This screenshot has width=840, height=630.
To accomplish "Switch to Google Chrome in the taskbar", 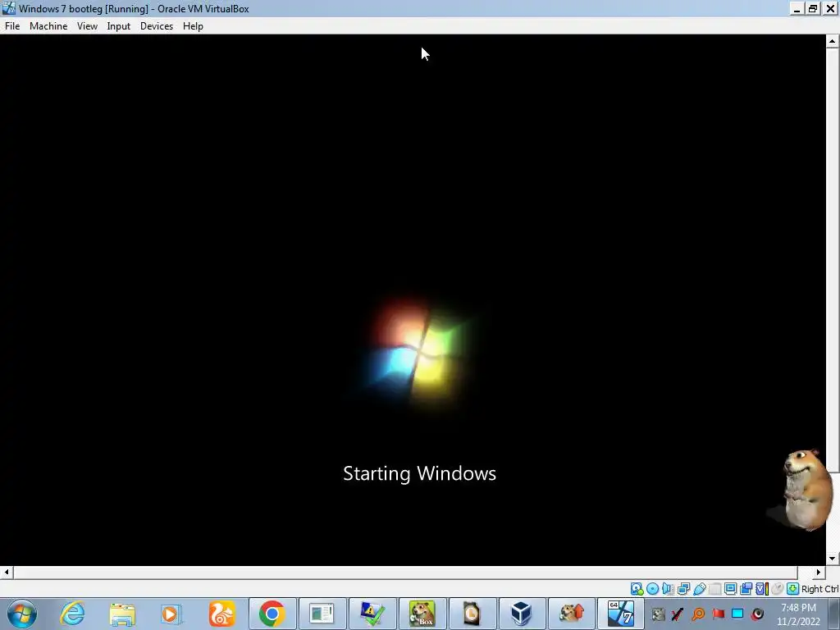I will pos(272,614).
